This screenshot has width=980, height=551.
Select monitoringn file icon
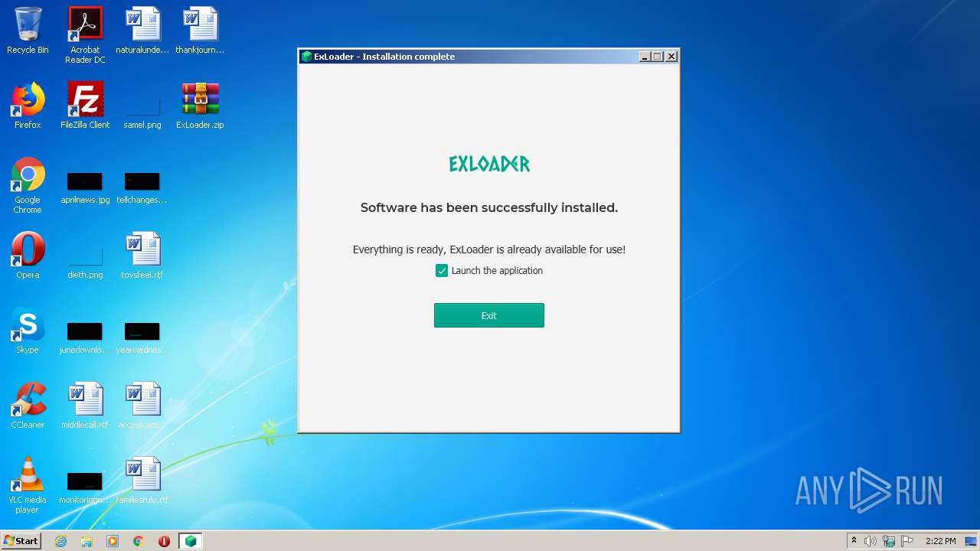tap(85, 488)
